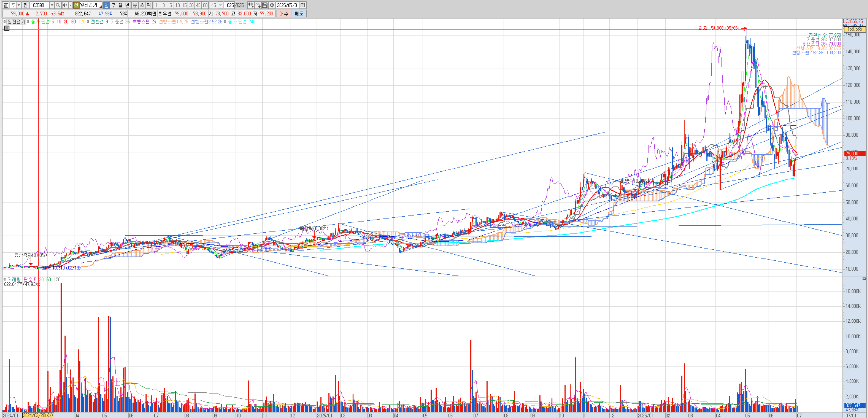
Task: Click the speaker sound icon
Action: [65, 5]
